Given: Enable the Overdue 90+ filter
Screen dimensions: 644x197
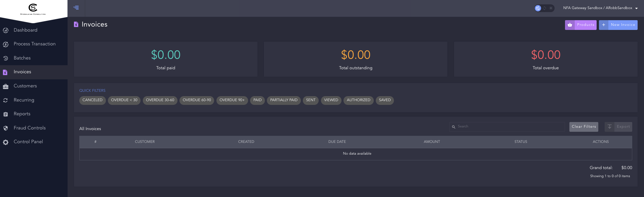Looking at the screenshot, I should [232, 100].
